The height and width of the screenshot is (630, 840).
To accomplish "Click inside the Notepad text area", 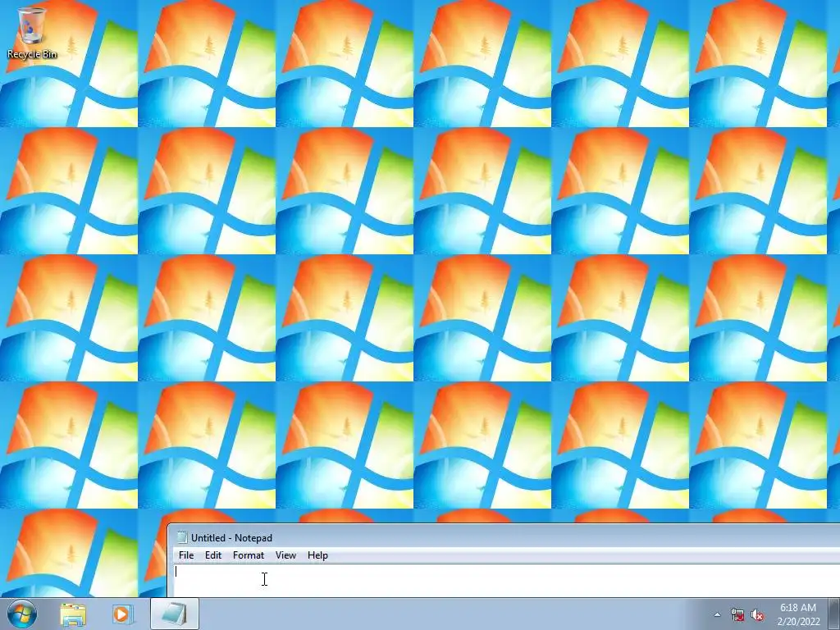I will click(x=506, y=581).
